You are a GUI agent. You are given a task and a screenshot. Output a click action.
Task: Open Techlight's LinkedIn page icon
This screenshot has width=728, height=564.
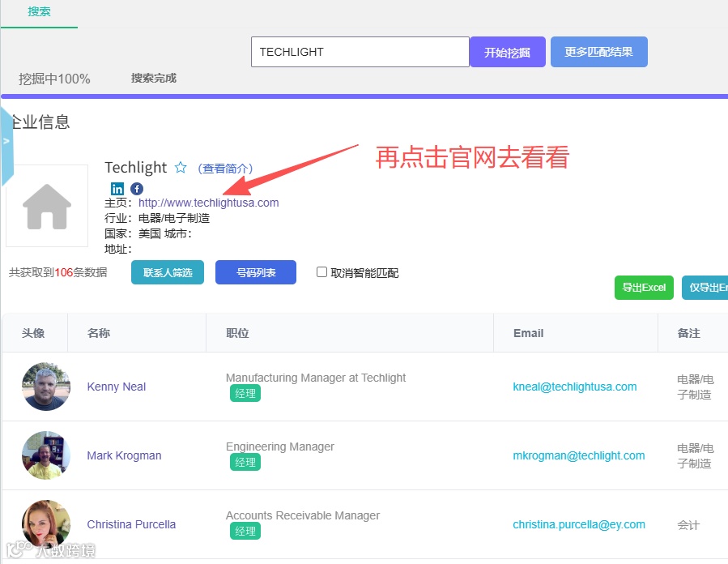click(x=117, y=188)
